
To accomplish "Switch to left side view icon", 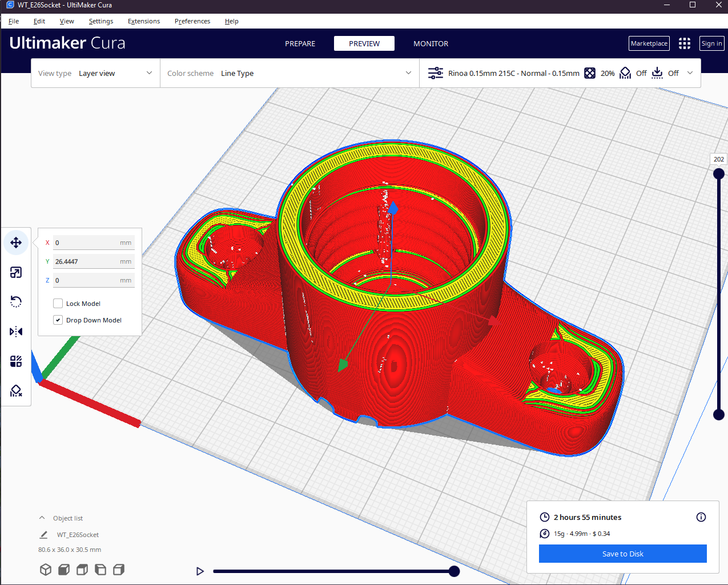I will [x=100, y=570].
